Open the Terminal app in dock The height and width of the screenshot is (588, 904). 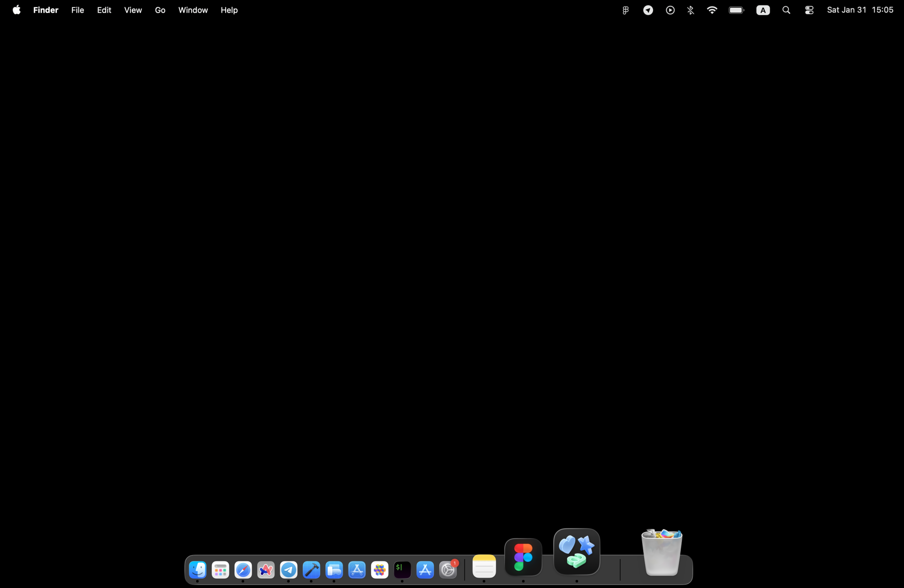pyautogui.click(x=402, y=570)
